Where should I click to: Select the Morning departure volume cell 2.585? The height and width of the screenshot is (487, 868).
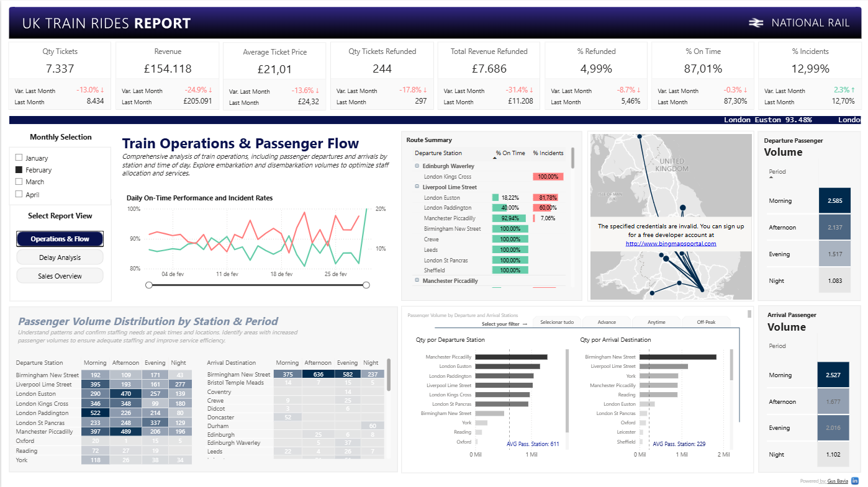coord(834,201)
